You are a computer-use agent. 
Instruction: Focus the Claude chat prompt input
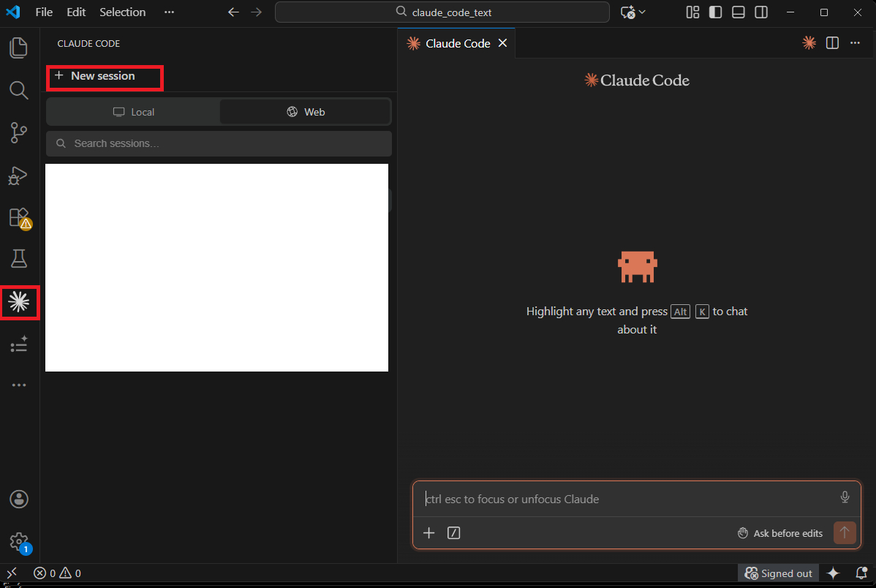tap(626, 499)
